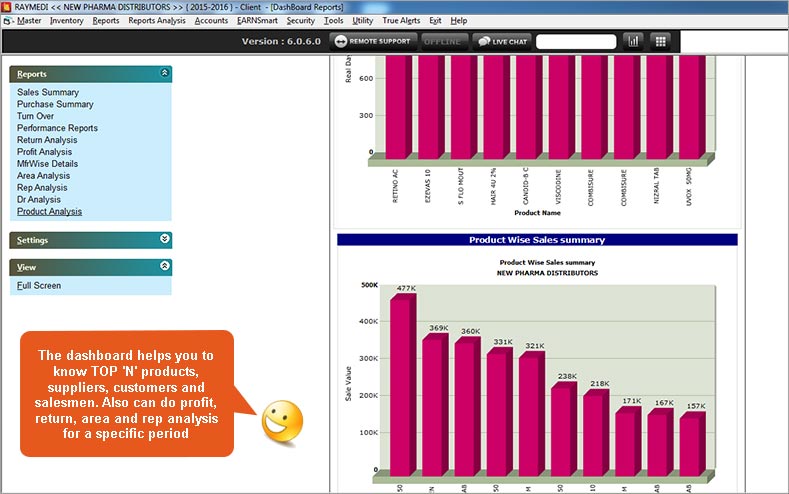Screen dimensions: 789x494
Task: Collapse the Reports panel with chevron
Action: pos(164,74)
